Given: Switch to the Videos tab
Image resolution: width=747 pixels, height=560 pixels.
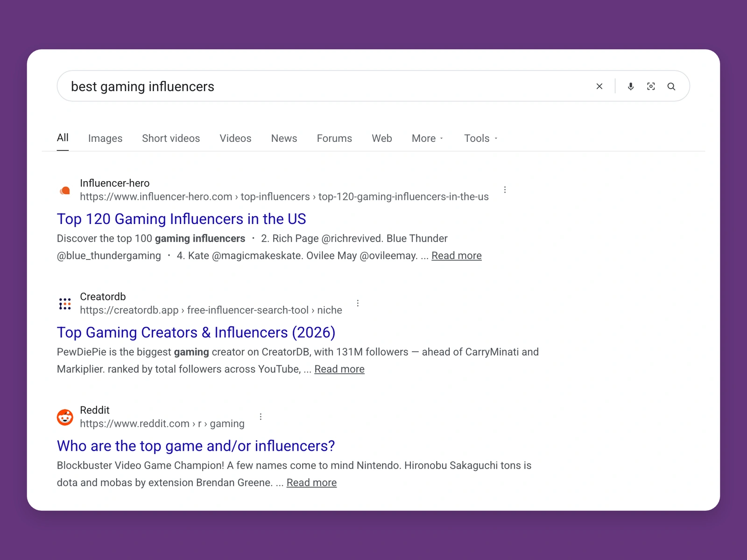Looking at the screenshot, I should pyautogui.click(x=235, y=138).
